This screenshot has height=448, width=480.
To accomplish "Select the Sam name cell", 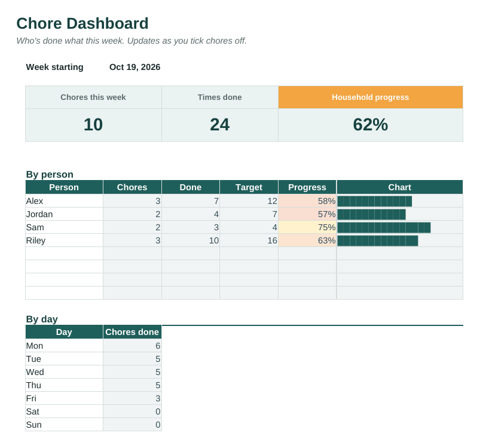I will coord(65,227).
